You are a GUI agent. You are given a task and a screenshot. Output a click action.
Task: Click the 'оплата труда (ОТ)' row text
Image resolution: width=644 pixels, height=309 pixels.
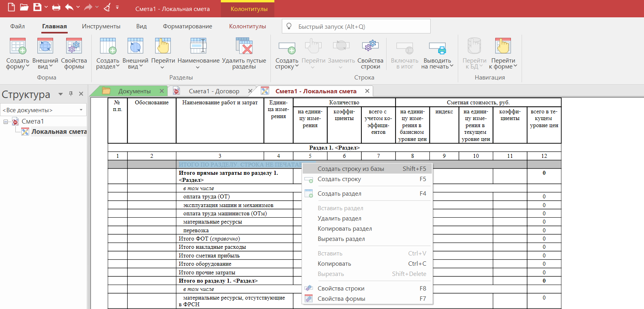(206, 197)
